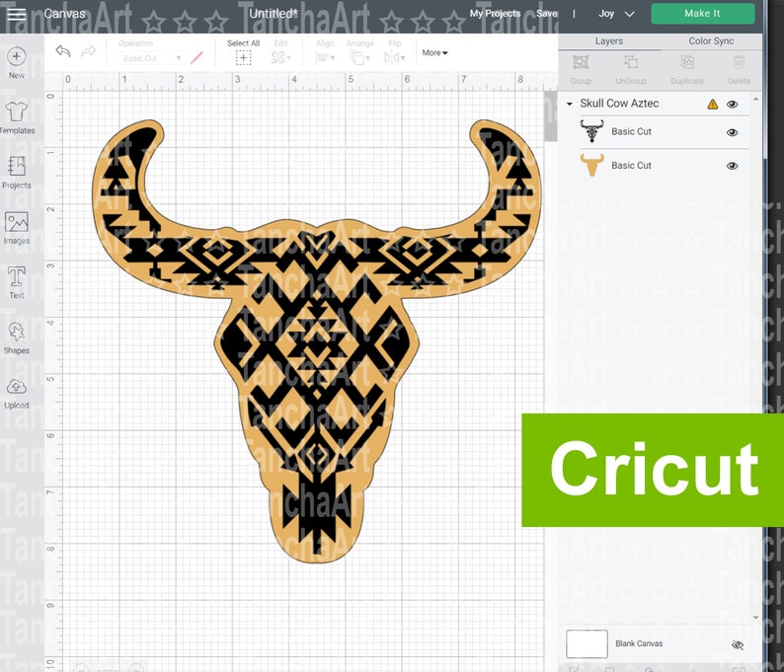Open the Joy machine selector dropdown
The width and height of the screenshot is (784, 672).
(616, 14)
